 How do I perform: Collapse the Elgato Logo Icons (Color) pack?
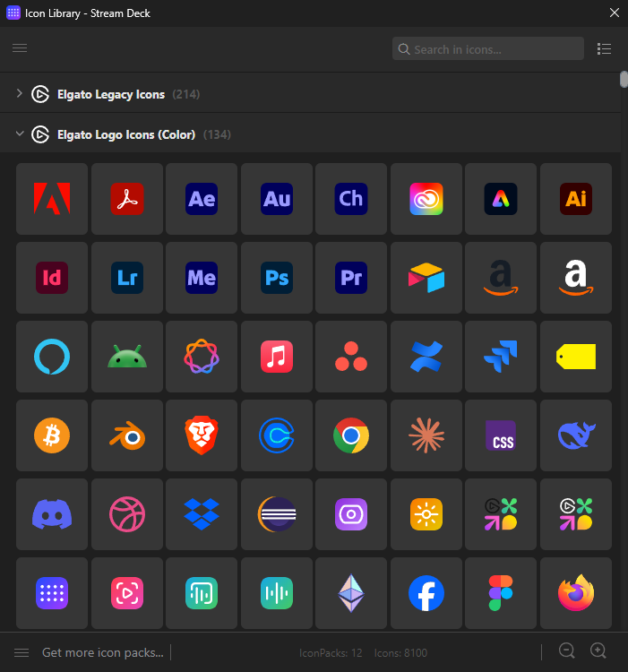pyautogui.click(x=20, y=134)
